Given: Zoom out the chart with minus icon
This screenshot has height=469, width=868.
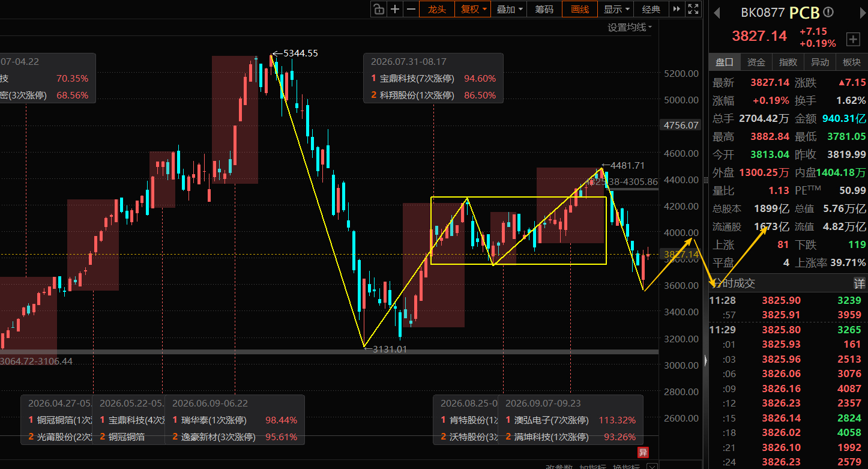Looking at the screenshot, I should (411, 9).
